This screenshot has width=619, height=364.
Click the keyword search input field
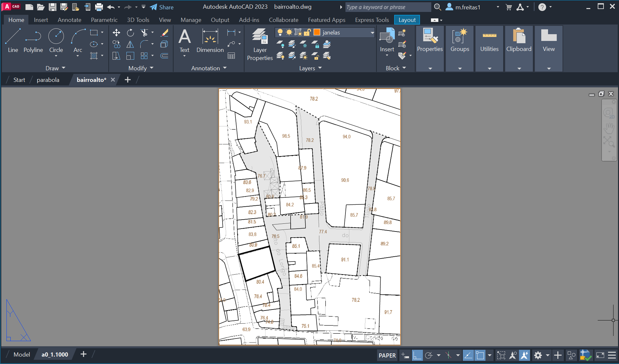pyautogui.click(x=387, y=7)
